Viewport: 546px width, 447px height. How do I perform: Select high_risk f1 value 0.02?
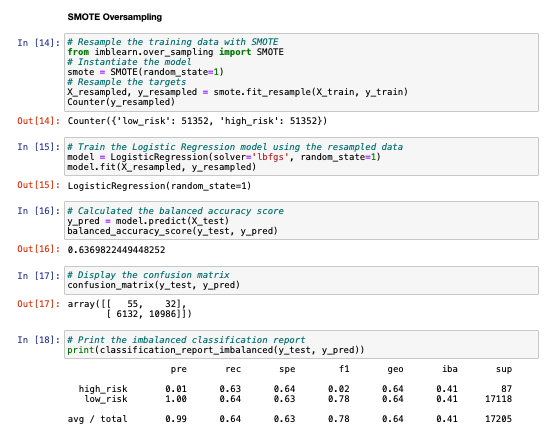coord(338,389)
